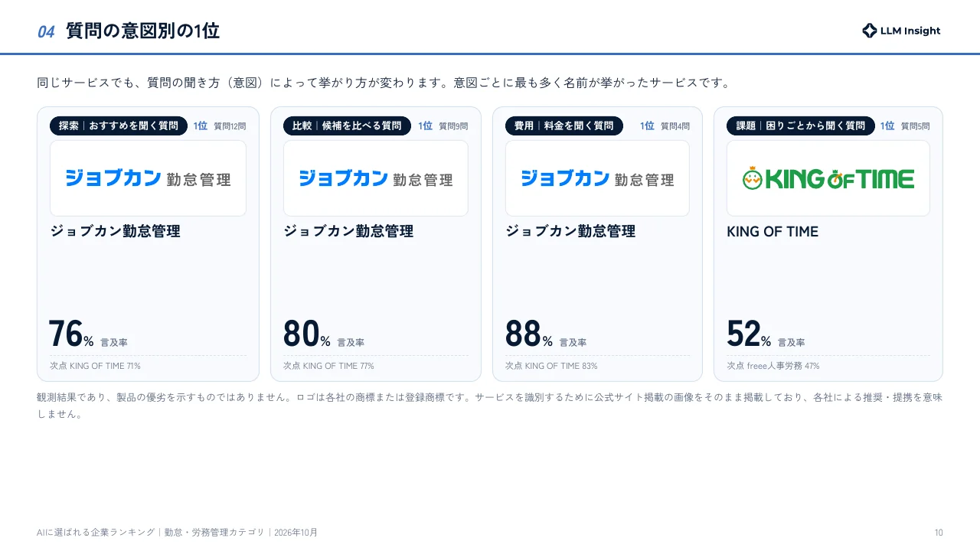Click the 質問5問 label
Image resolution: width=980 pixels, height=551 pixels.
[916, 126]
